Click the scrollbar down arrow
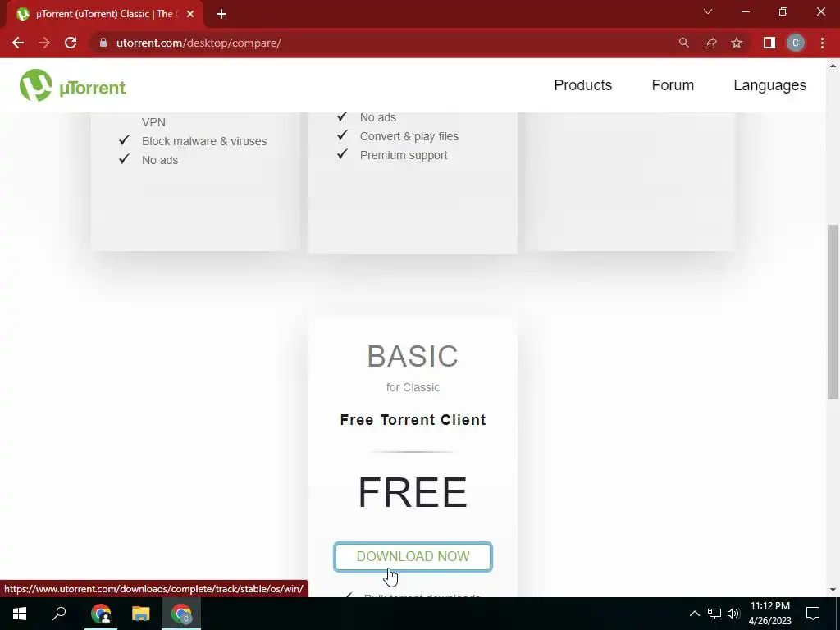This screenshot has height=630, width=840. pos(833,590)
